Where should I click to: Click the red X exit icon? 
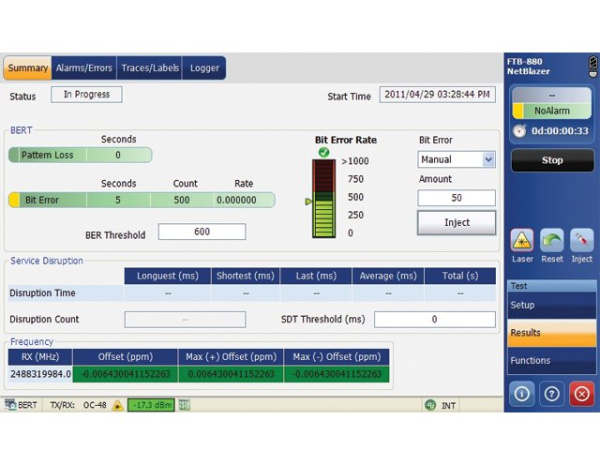point(581,392)
